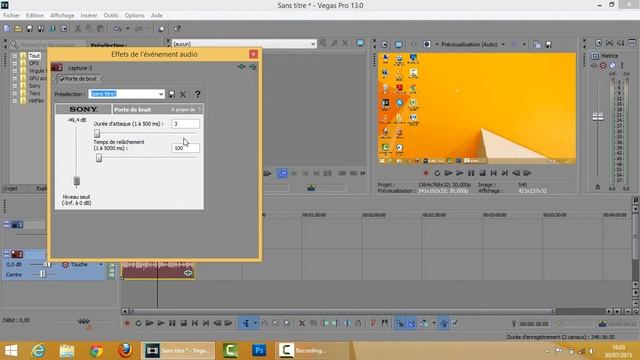Expand the Tiers folder in effects tree
Image resolution: width=640 pixels, height=360 pixels.
point(15,93)
